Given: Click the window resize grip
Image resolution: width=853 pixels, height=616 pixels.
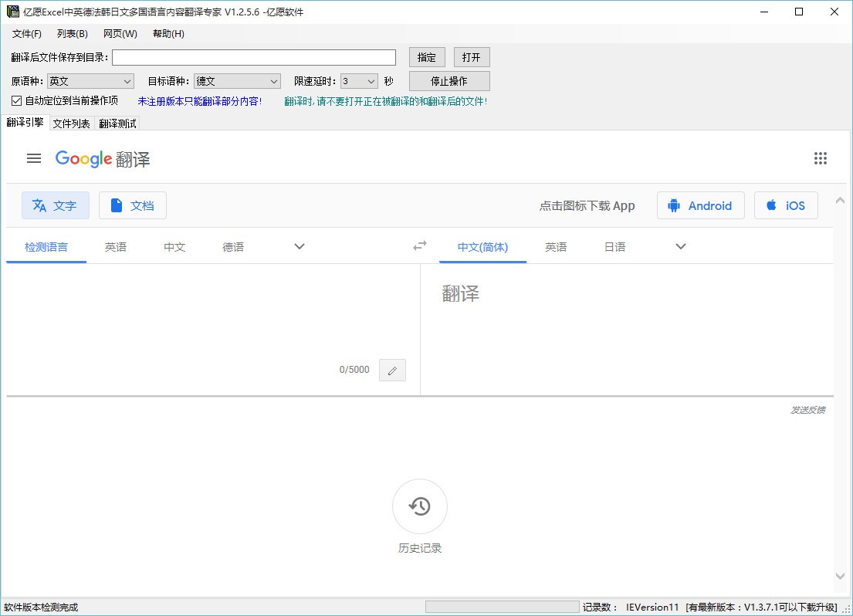Looking at the screenshot, I should 847,610.
